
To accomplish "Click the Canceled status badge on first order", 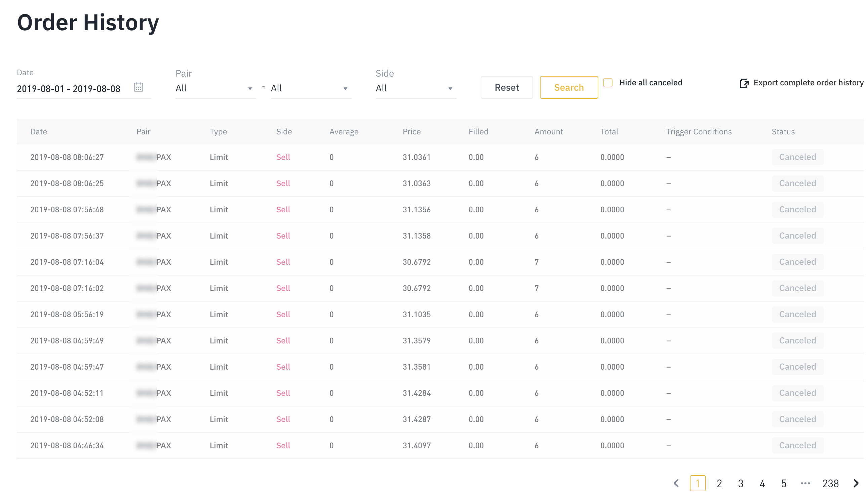I will (x=797, y=157).
